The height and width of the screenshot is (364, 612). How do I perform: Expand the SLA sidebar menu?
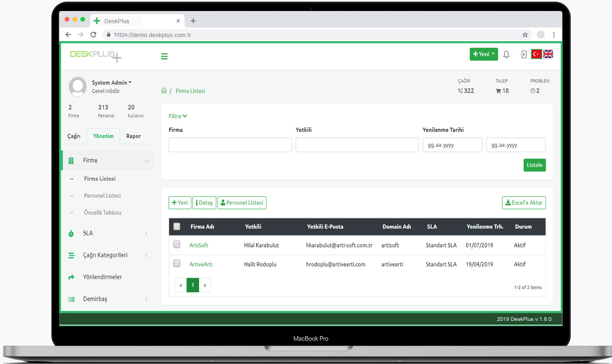pos(108,233)
